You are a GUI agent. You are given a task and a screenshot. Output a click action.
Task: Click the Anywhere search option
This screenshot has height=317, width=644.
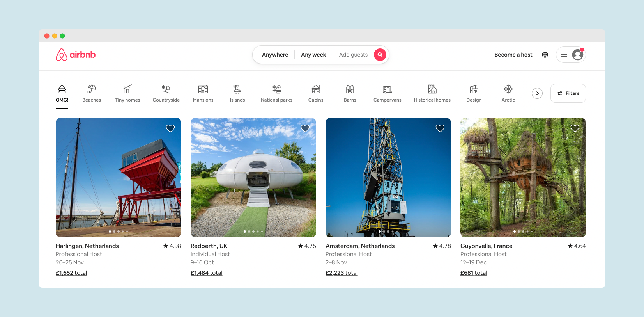275,55
